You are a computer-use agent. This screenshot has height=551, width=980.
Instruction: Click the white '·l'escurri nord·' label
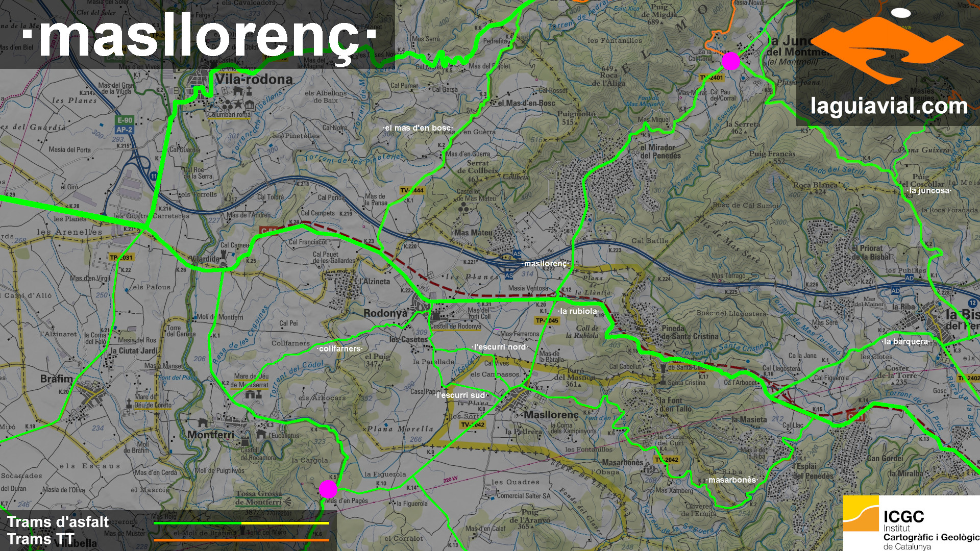coord(500,347)
